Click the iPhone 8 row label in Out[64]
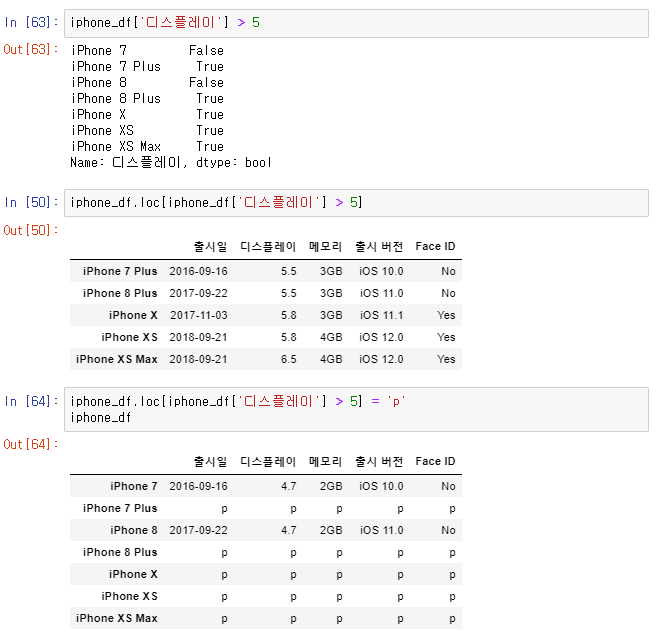Viewport: 660px width, 639px height. click(x=134, y=530)
